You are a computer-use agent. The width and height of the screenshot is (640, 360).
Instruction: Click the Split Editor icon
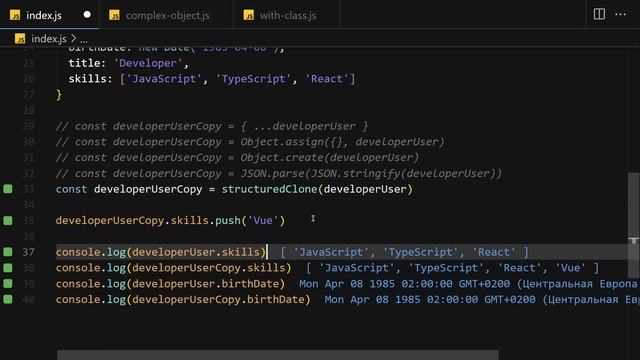(x=599, y=14)
